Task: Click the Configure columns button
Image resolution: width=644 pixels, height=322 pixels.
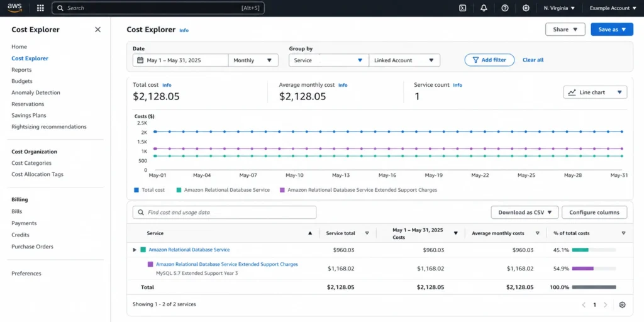Action: [594, 213]
